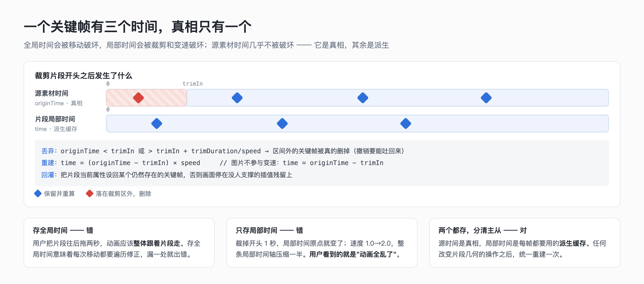The image size is (644, 284).
Task: Click bold text 用户看到的就是"动画全乱了"
Action: coord(353,254)
